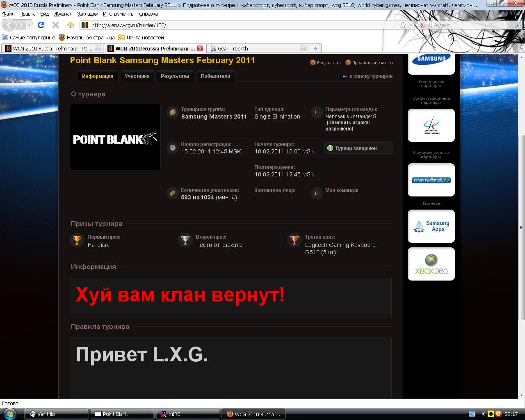The image size is (525, 420).
Task: Click the search magnifier icon
Action: [518, 25]
